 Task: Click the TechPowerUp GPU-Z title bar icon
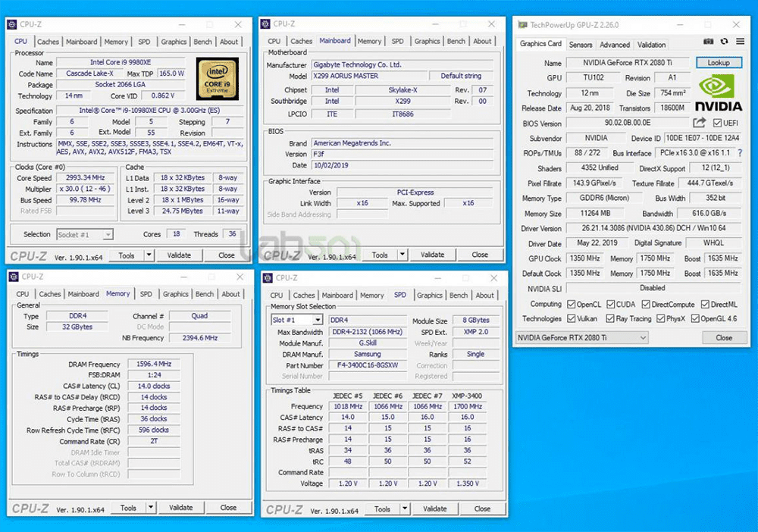coord(522,25)
